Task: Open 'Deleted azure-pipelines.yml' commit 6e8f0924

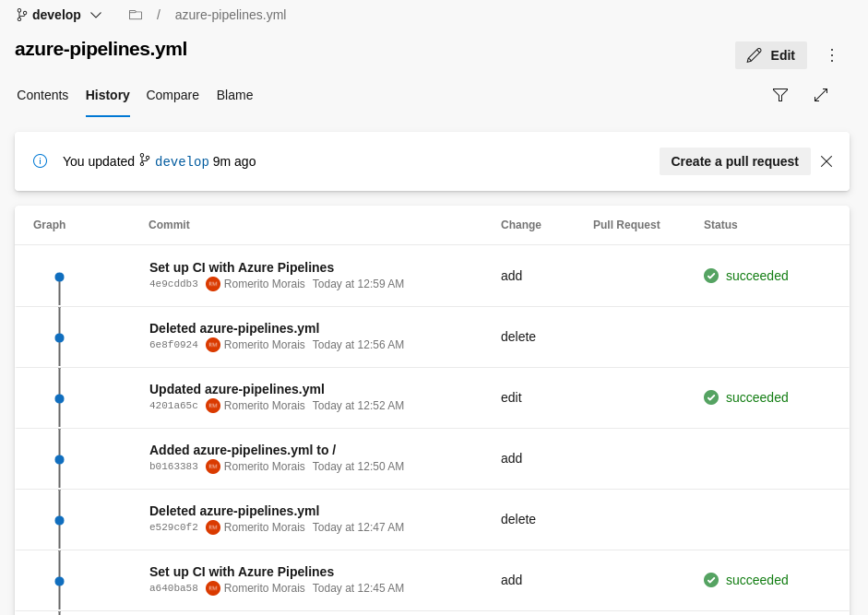Action: 234,328
